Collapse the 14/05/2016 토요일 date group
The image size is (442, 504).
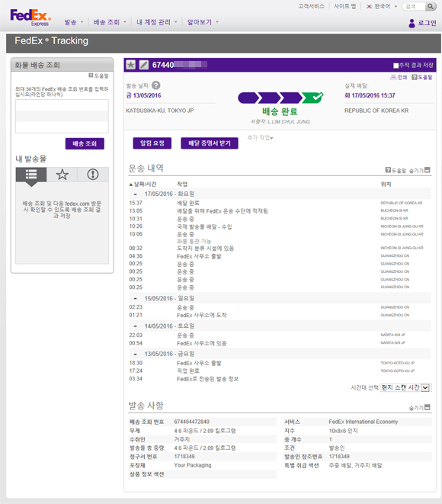coord(135,326)
